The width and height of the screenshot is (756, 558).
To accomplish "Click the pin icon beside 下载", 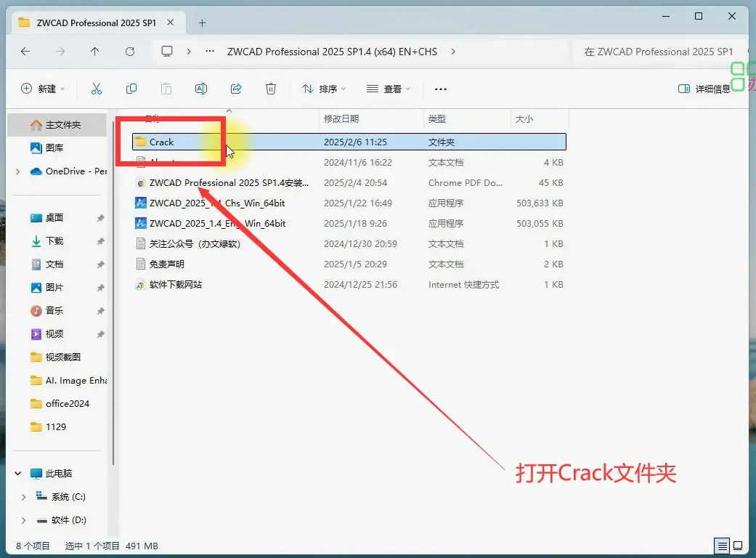I will point(100,241).
